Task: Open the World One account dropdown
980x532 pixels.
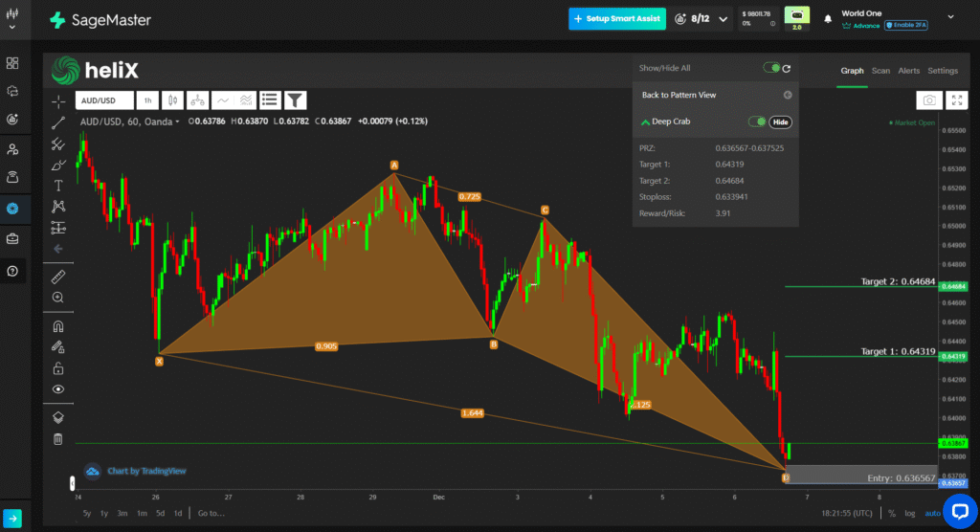Action: (x=949, y=16)
